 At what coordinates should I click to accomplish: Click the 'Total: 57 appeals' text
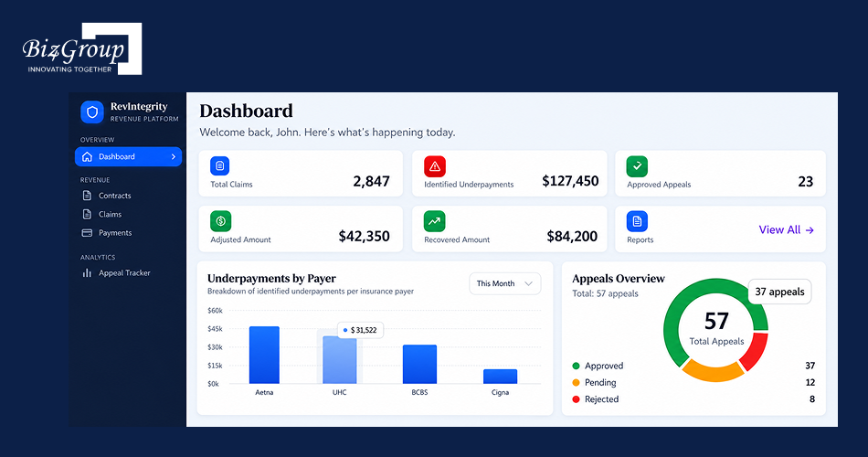(x=605, y=293)
